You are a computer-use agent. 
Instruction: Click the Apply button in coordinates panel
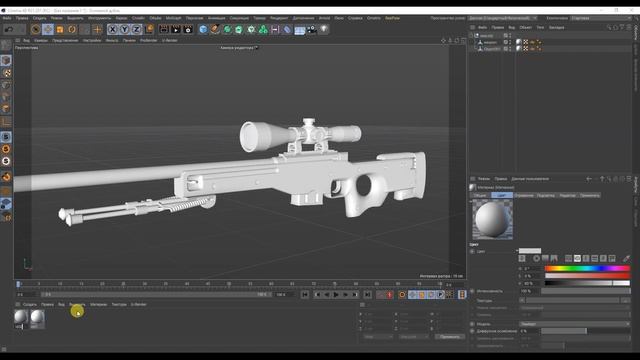click(449, 337)
